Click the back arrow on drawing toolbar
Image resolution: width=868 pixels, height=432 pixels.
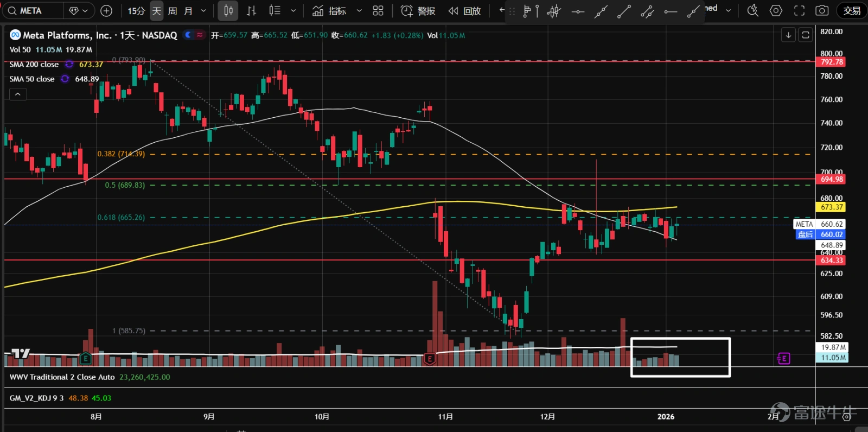point(502,10)
